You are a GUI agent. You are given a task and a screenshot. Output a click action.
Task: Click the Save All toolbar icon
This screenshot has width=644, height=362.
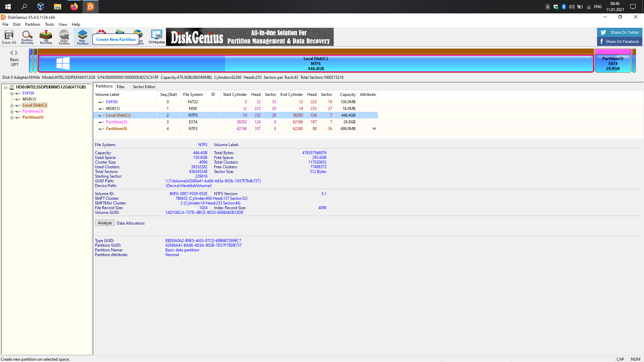pos(9,37)
